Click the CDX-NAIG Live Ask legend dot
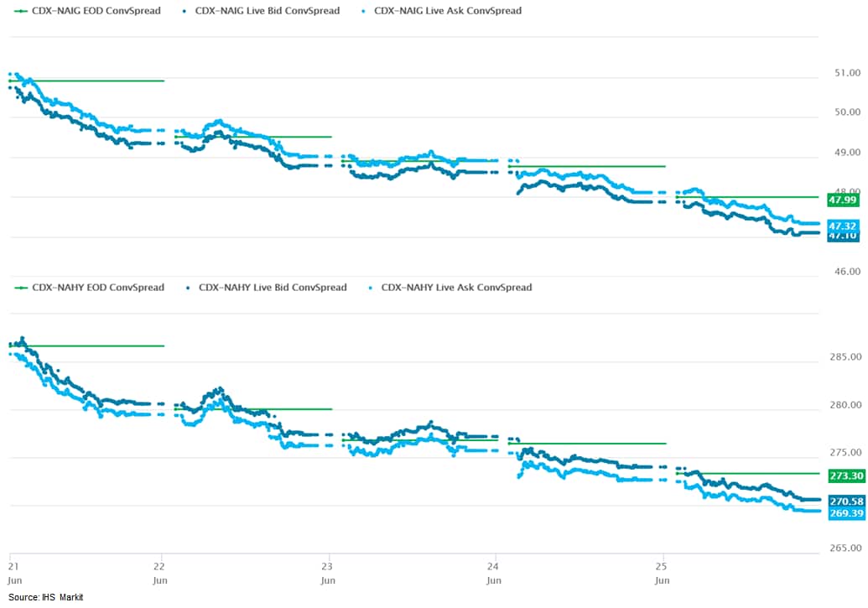The width and height of the screenshot is (868, 608). tap(363, 11)
